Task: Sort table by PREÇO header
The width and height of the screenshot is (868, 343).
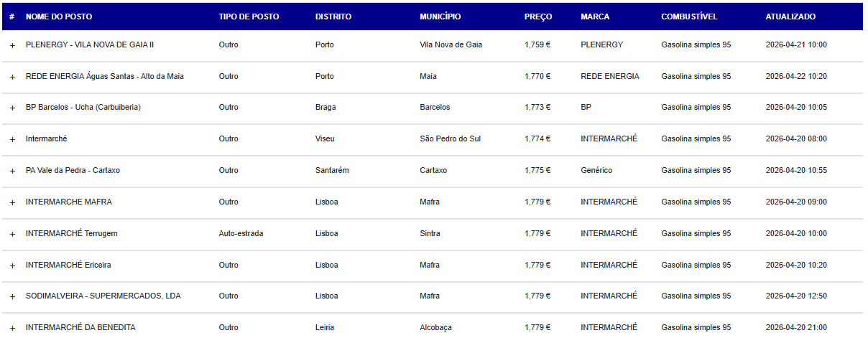Action: click(x=538, y=17)
